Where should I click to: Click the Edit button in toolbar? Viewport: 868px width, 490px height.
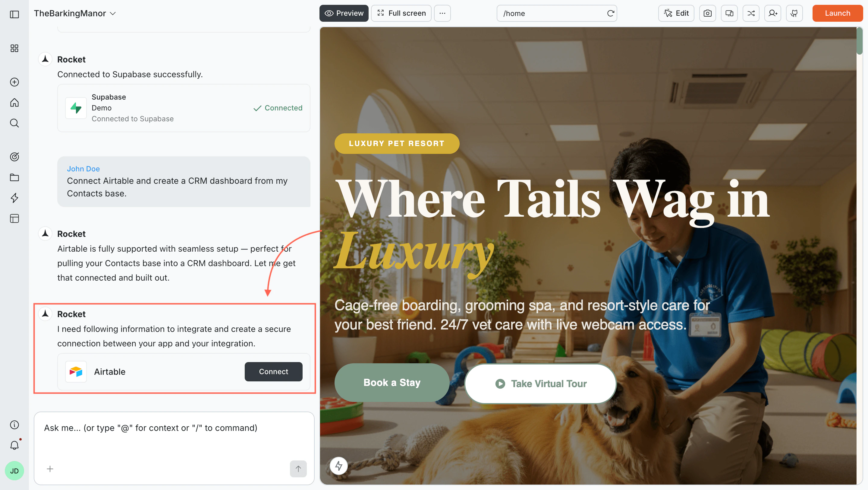coord(676,13)
